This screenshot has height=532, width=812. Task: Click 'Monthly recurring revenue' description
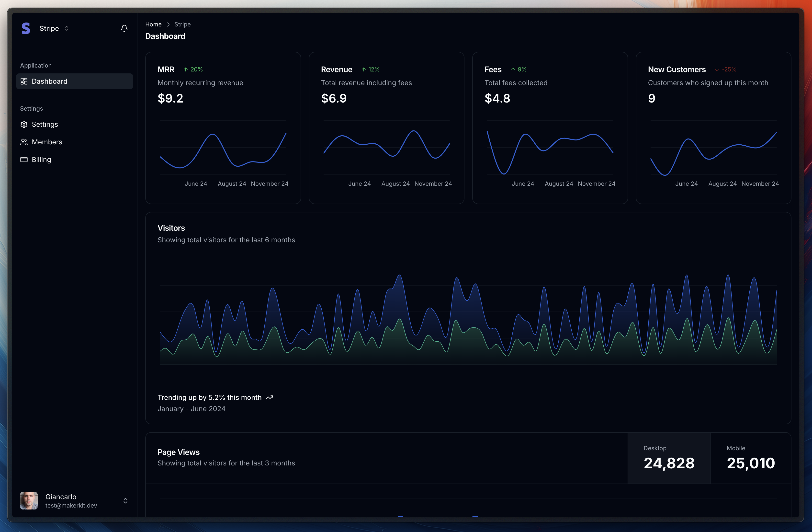point(200,83)
